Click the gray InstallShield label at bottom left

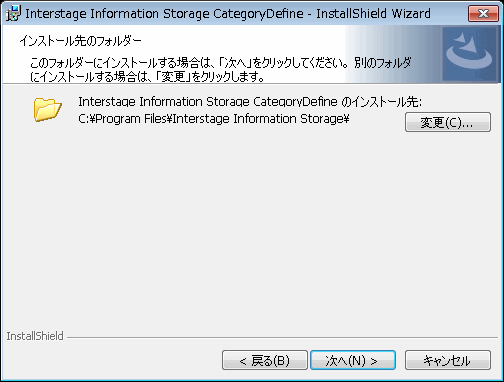[x=35, y=336]
